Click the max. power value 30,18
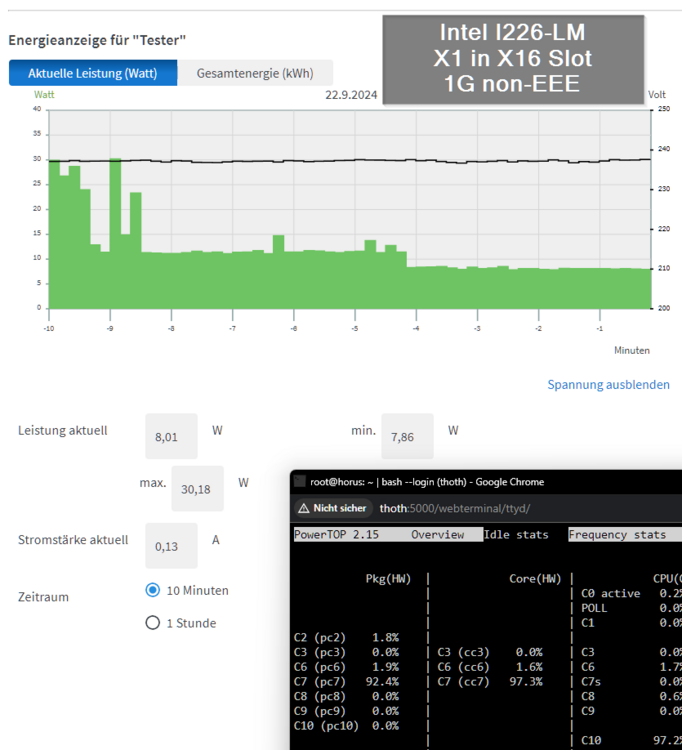 tap(198, 489)
